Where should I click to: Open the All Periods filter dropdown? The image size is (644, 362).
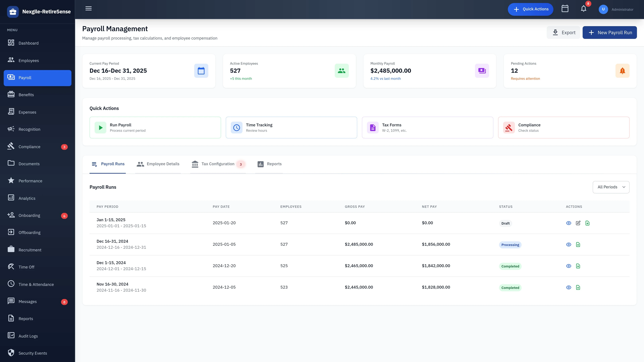tap(611, 187)
